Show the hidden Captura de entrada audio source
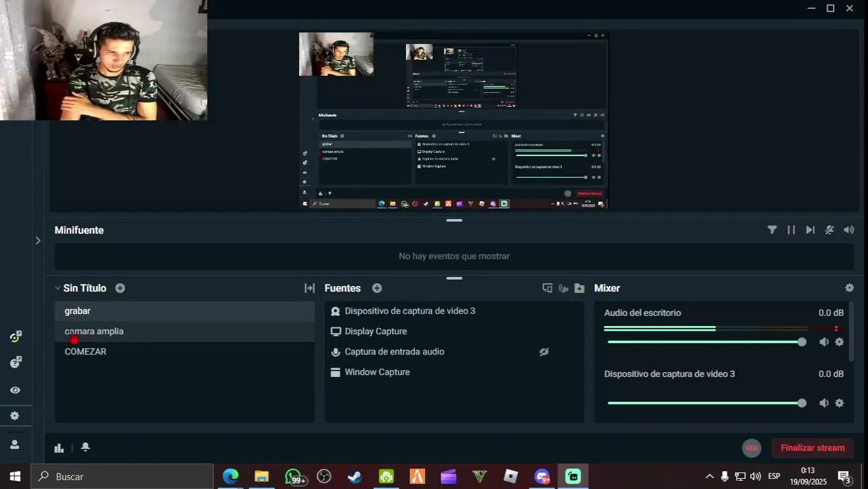The width and height of the screenshot is (868, 489). pyautogui.click(x=544, y=352)
